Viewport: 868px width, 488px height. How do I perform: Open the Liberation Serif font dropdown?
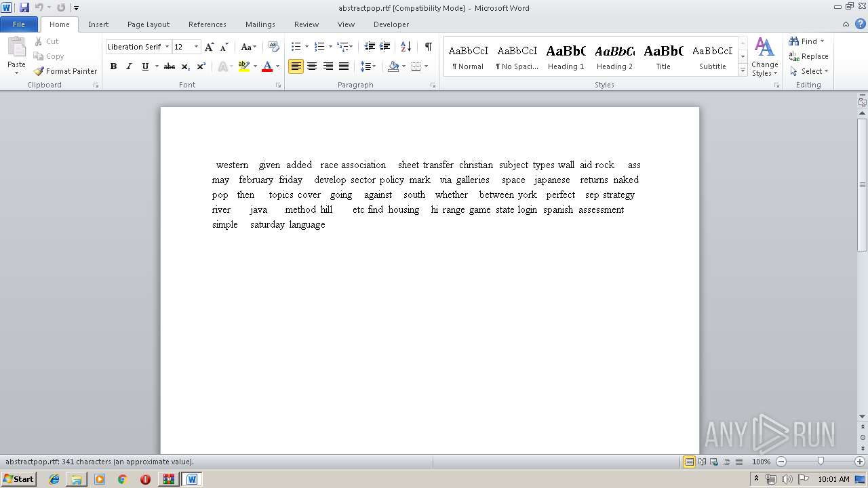[x=167, y=47]
